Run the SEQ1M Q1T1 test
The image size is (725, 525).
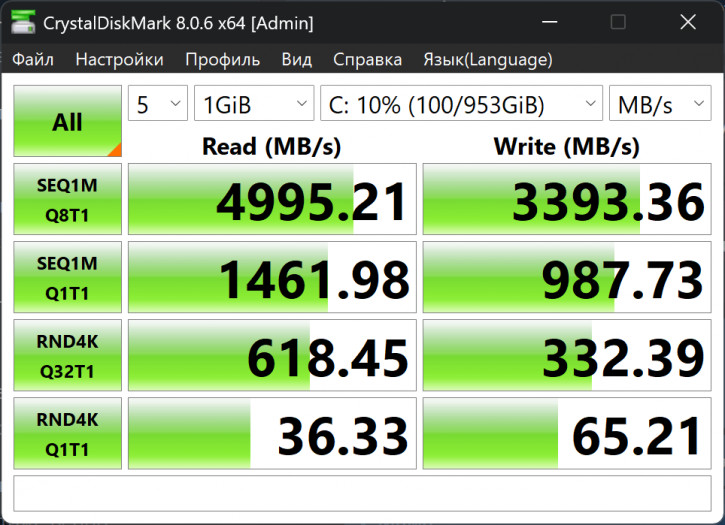(x=68, y=277)
